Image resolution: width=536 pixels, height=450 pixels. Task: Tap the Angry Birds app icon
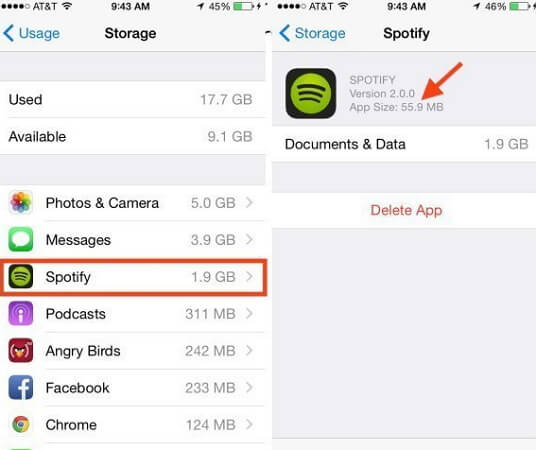click(x=21, y=350)
